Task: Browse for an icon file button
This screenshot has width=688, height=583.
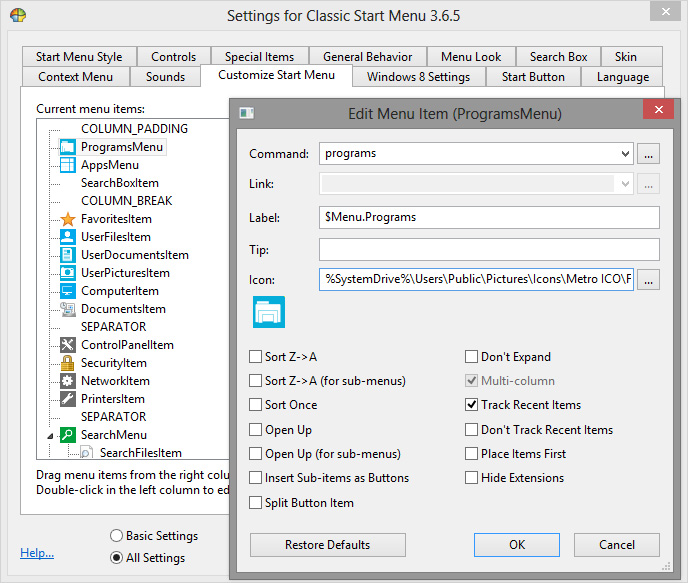Action: pyautogui.click(x=649, y=279)
